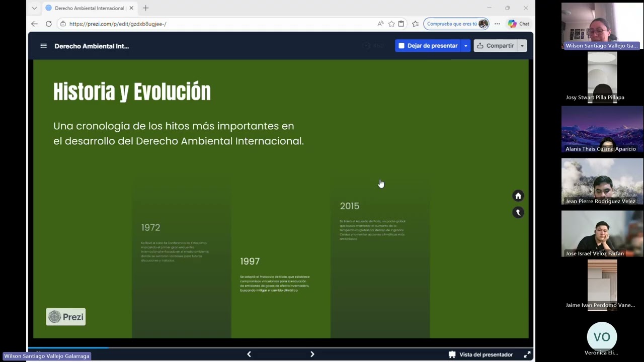
Task: Go back in the browser
Action: pyautogui.click(x=34, y=24)
